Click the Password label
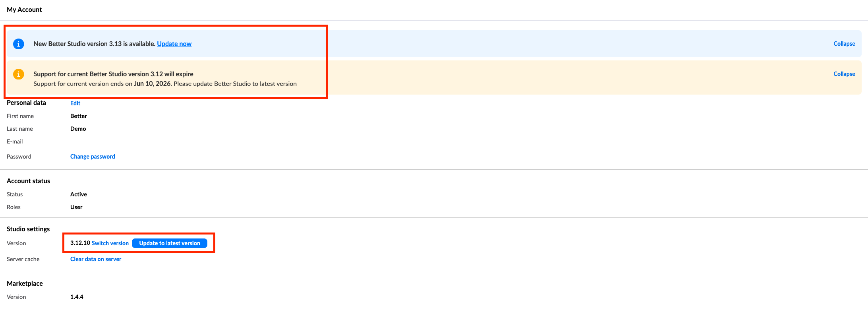 coord(19,157)
